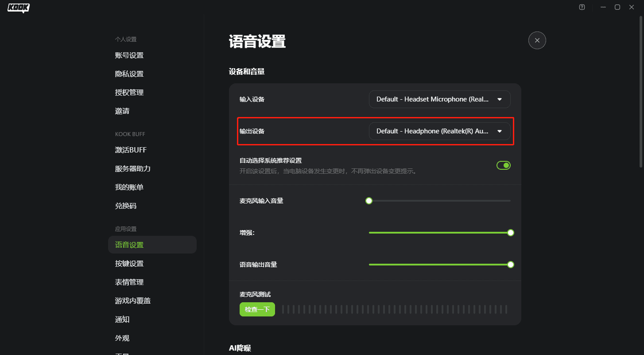Navigate to 我的账单 page
Viewport: 644px width, 355px height.
(129, 187)
